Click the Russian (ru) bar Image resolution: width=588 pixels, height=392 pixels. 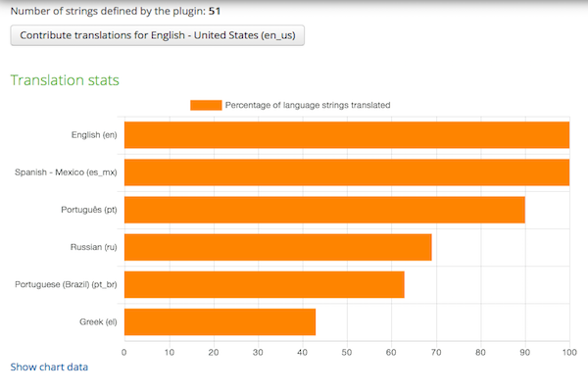(277, 247)
